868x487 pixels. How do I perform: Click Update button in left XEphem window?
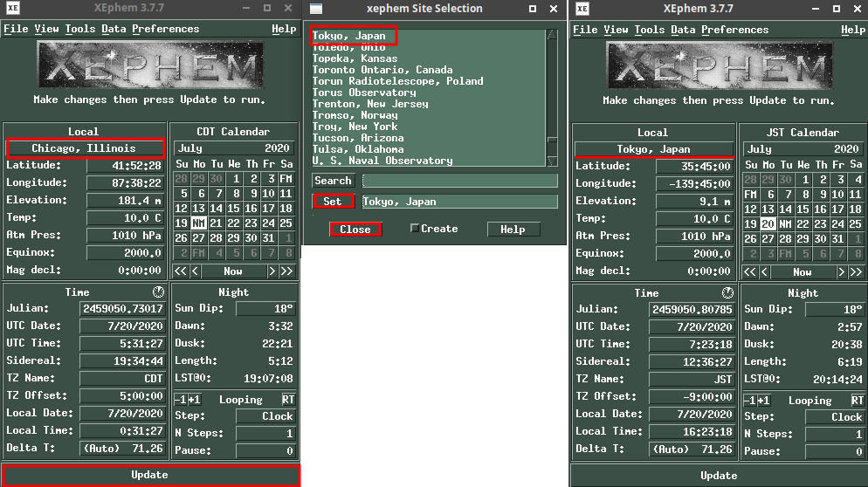pyautogui.click(x=150, y=475)
